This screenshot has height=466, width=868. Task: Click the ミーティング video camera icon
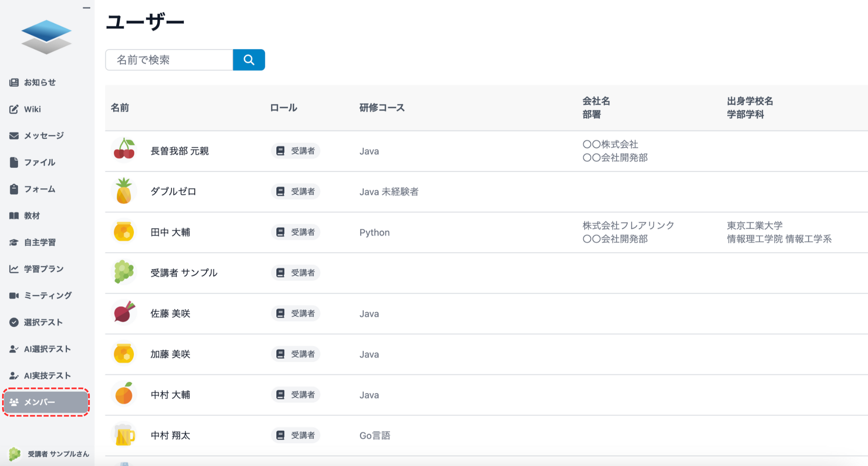(x=14, y=296)
